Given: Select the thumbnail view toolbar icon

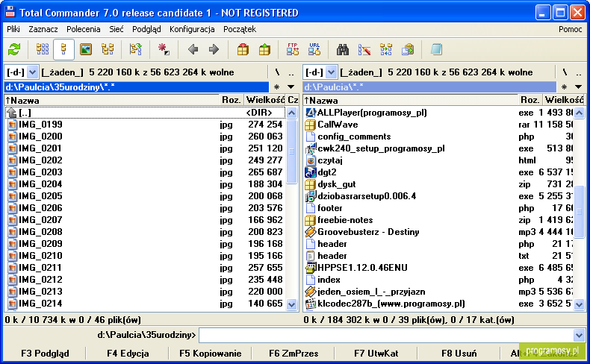Looking at the screenshot, I should coord(86,49).
